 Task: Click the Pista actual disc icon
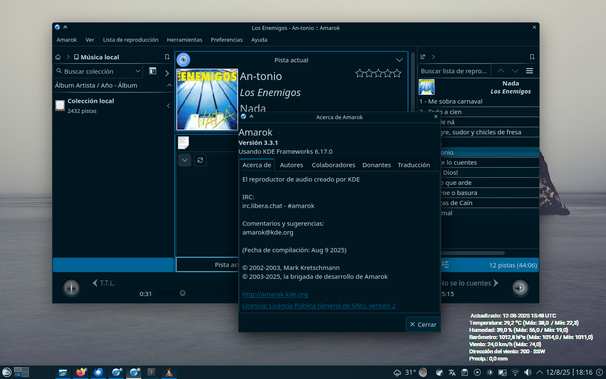click(184, 60)
